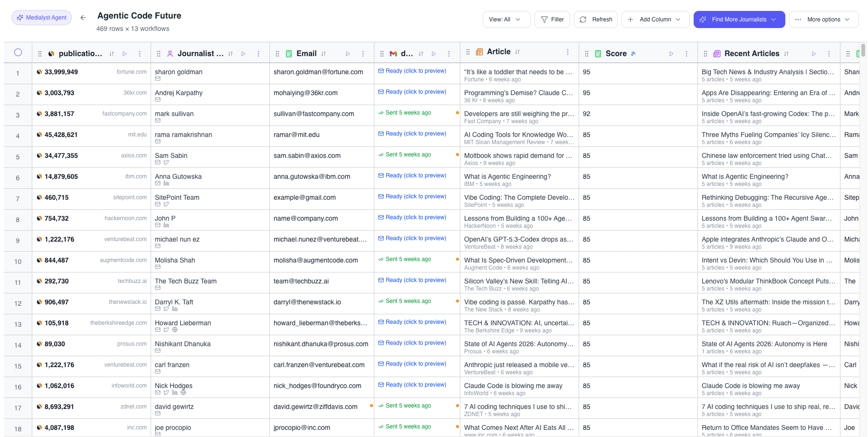Image resolution: width=868 pixels, height=437 pixels.
Task: Open Sent 5 weeks ago status for mark sullivan
Action: pos(405,113)
